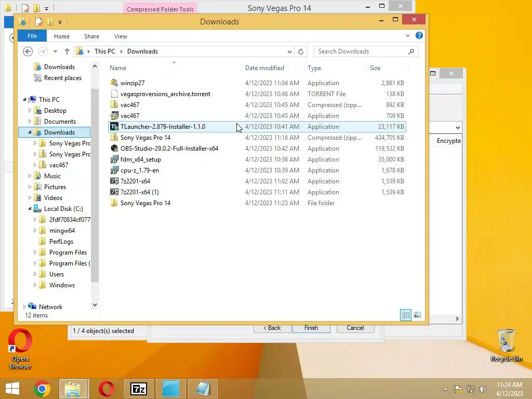Sort by the Size column header
This screenshot has width=532, height=399.
click(387, 68)
